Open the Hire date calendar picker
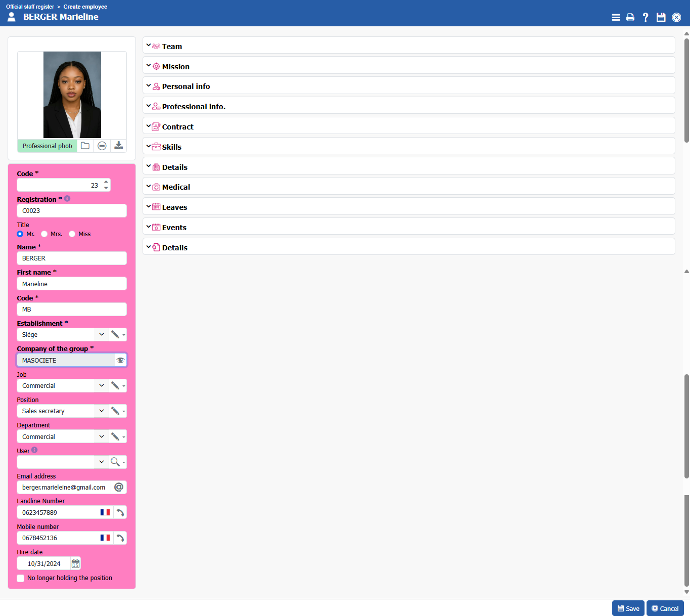The height and width of the screenshot is (616, 690). [75, 563]
